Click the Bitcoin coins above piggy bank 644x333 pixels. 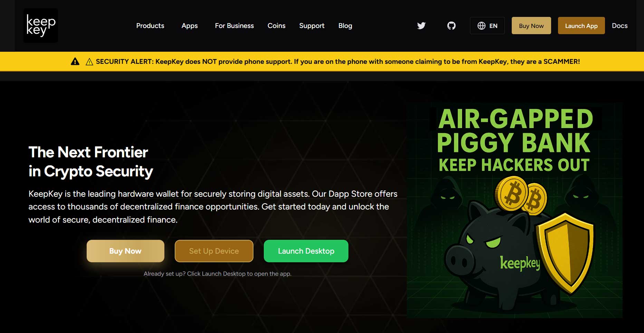pyautogui.click(x=521, y=195)
